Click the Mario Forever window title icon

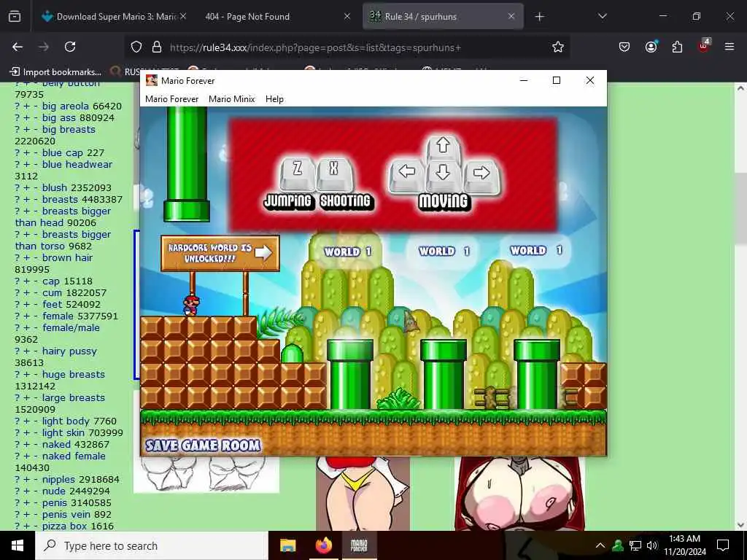(152, 80)
